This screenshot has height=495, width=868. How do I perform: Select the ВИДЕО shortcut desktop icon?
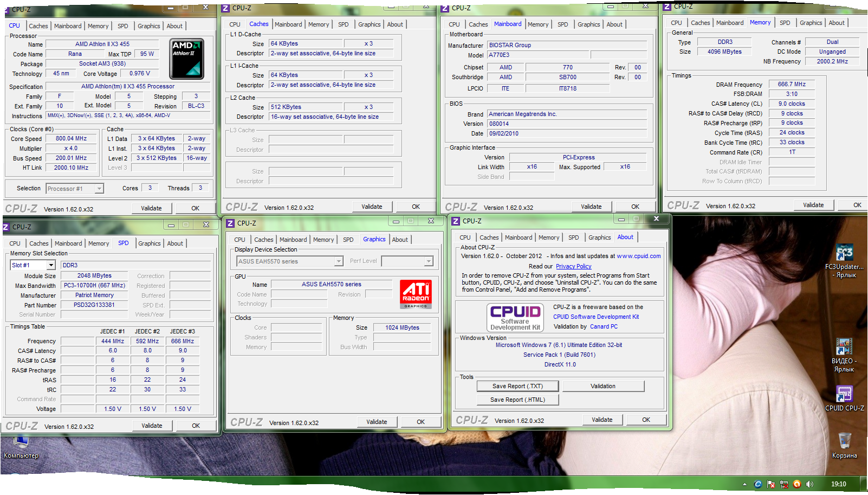click(x=844, y=347)
